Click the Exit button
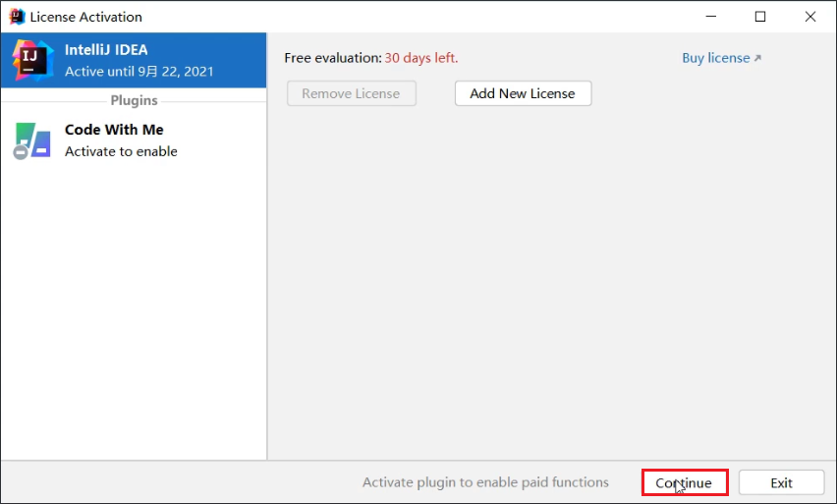837x504 pixels. tap(781, 482)
